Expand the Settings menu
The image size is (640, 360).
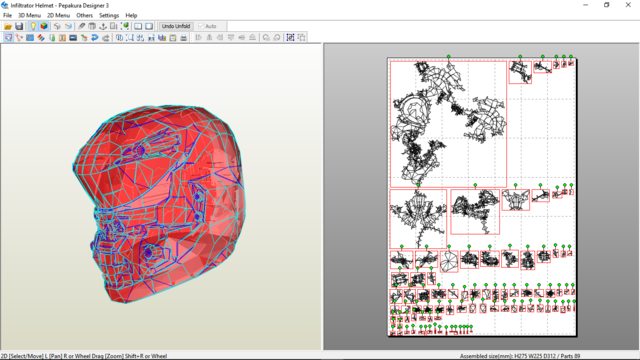point(109,16)
